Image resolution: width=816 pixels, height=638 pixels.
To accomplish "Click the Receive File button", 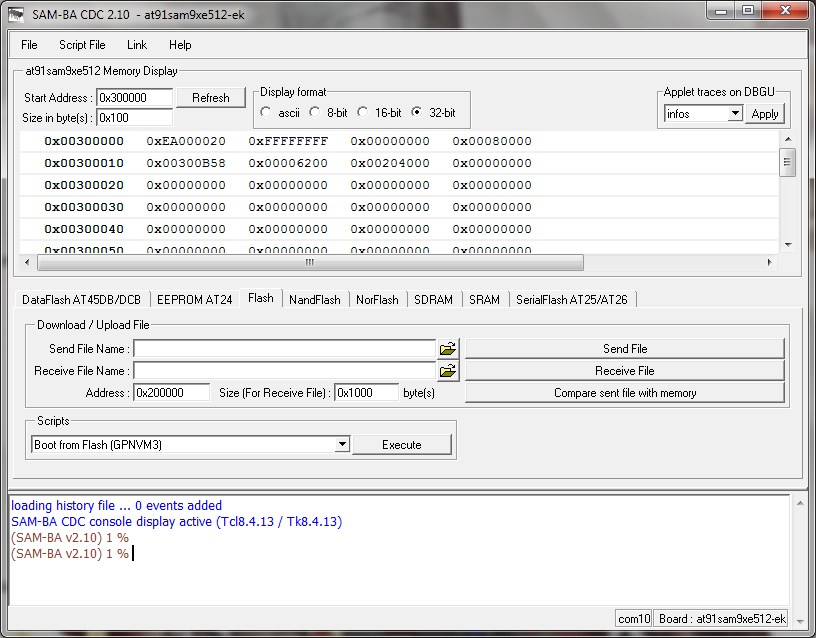I will click(625, 371).
